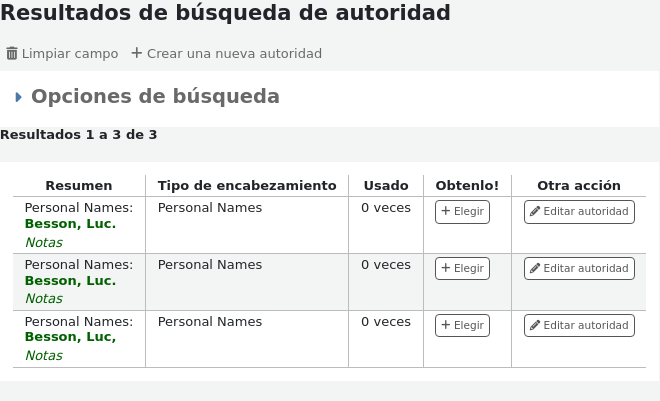Open first Besson, Luc. authority link
The image size is (660, 401).
pos(70,224)
